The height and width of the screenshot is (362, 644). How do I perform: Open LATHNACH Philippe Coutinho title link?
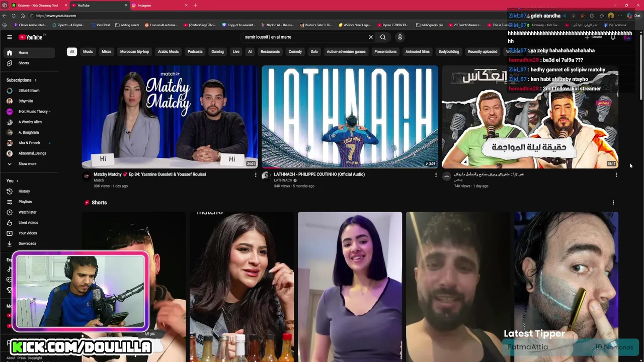click(x=319, y=174)
